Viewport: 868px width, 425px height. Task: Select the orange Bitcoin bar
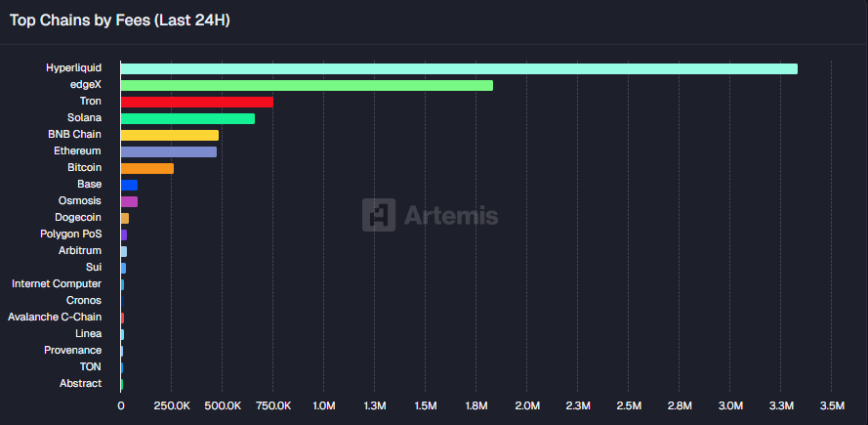tap(146, 168)
